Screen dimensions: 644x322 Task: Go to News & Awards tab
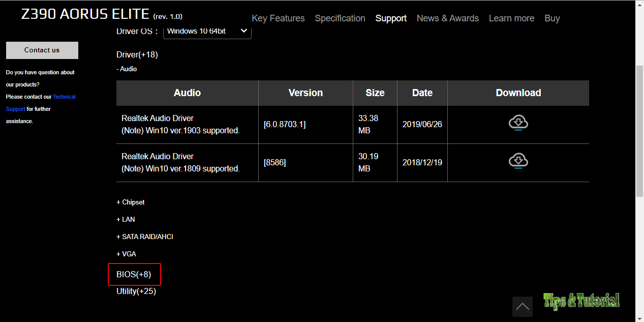(448, 18)
